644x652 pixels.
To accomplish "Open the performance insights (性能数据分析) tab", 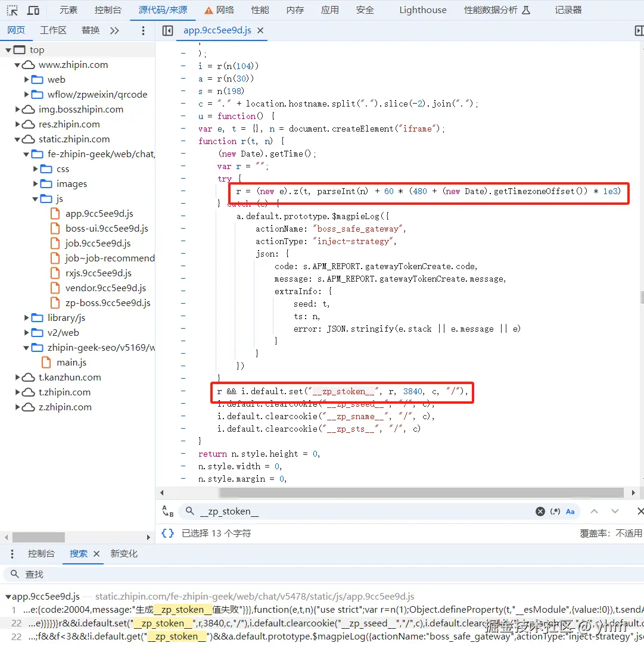I will (x=497, y=10).
